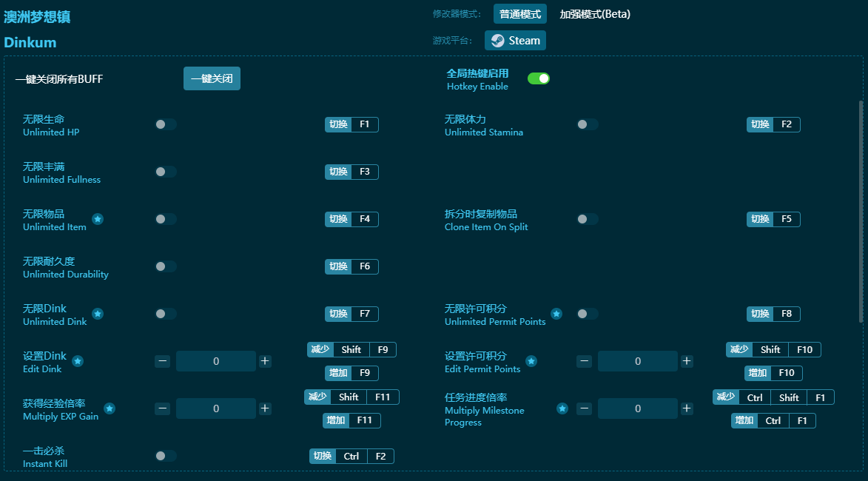Click the 澳洲梦想镇 game title
Viewport: 868px width, 481px height.
(x=37, y=17)
